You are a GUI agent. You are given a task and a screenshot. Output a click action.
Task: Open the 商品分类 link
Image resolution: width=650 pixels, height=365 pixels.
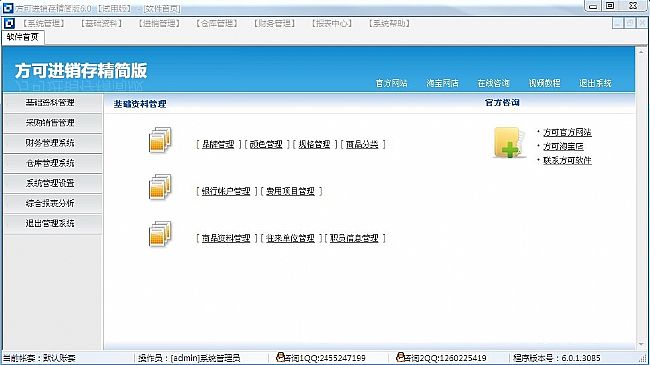[x=362, y=144]
